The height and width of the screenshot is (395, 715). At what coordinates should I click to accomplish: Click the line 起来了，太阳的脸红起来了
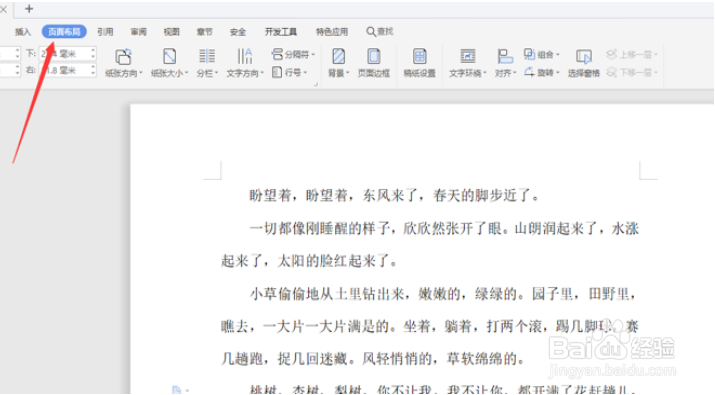pos(310,261)
